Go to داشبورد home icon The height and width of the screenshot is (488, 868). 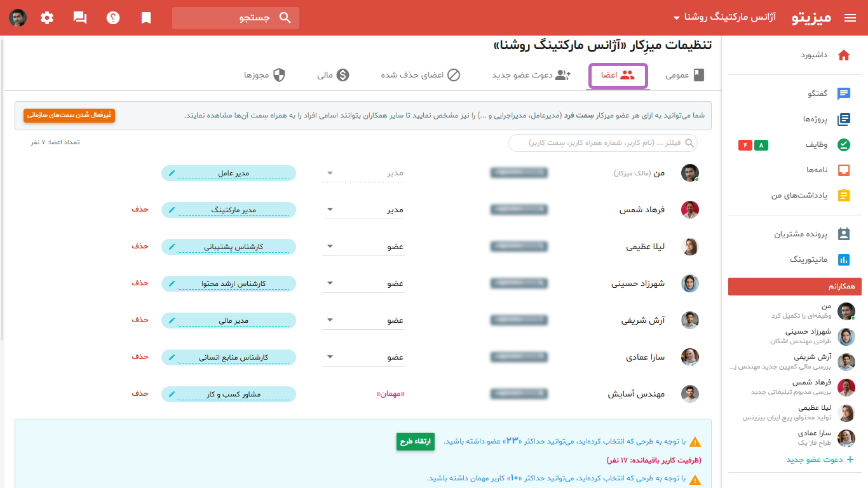(844, 55)
